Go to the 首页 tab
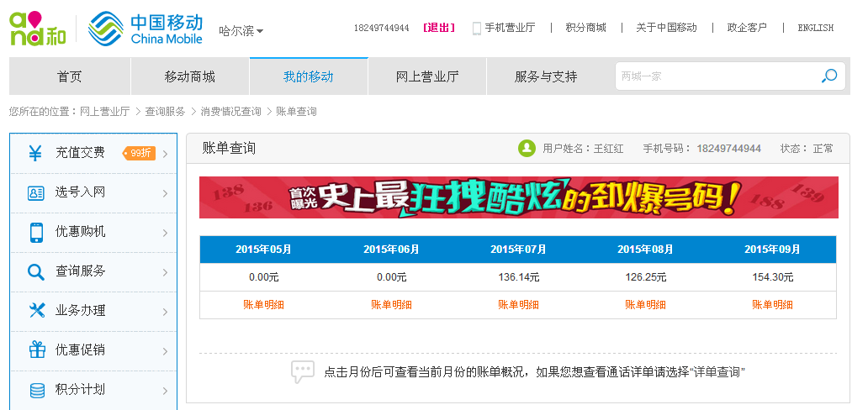Screen dimensions: 868x410 click(70, 76)
